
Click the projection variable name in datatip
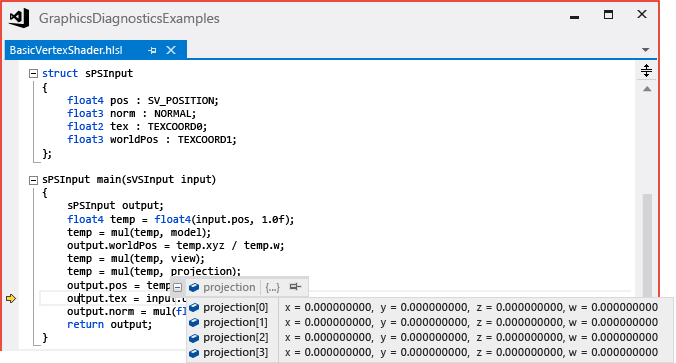229,287
